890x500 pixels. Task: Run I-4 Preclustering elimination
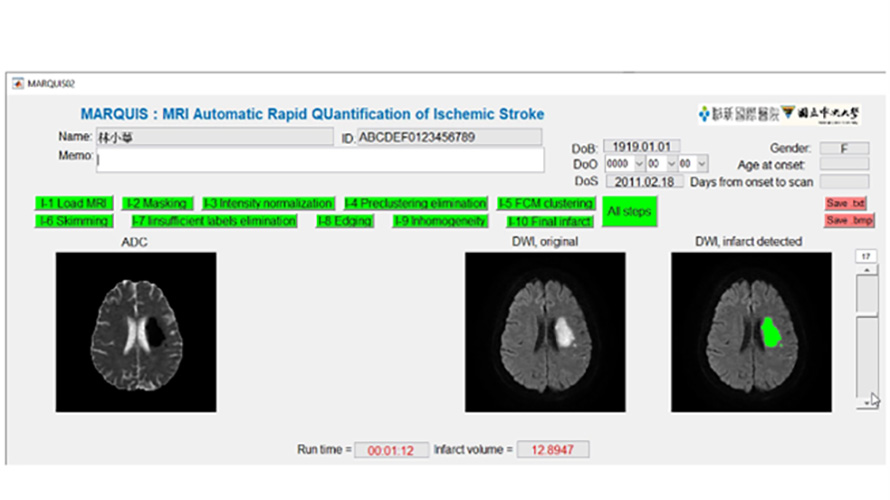coord(415,203)
